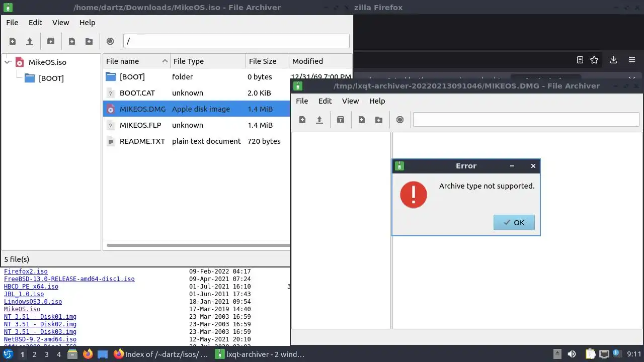Viewport: 644px width, 362px height.
Task: Open Edit menu in MIKEOS.DMG window
Action: [x=325, y=101]
